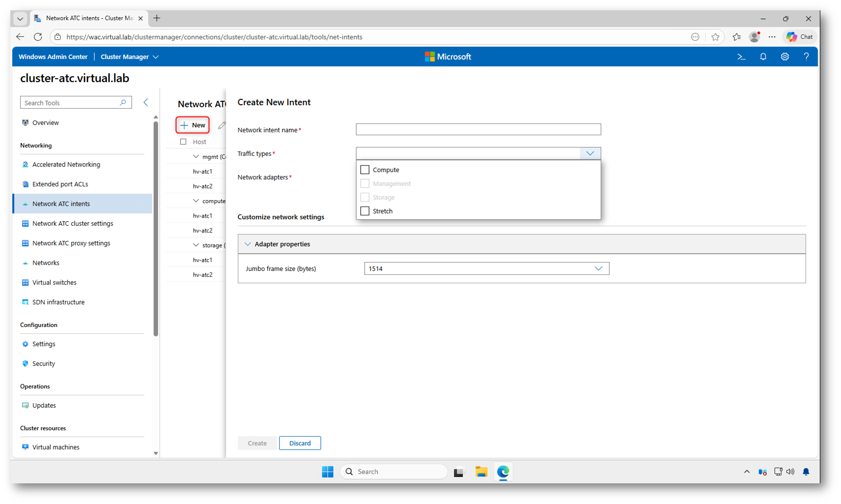
Task: Open the PowerShell console icon in header
Action: pos(741,57)
